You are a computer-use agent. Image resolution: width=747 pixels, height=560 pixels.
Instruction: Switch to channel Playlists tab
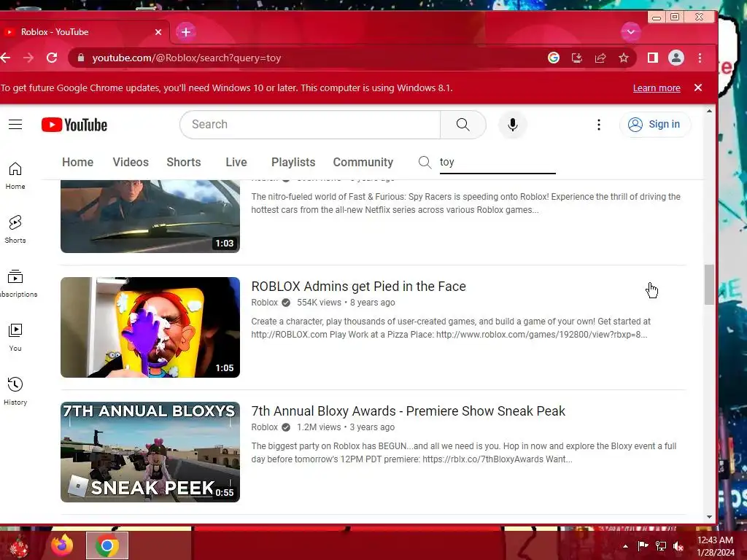tap(293, 162)
